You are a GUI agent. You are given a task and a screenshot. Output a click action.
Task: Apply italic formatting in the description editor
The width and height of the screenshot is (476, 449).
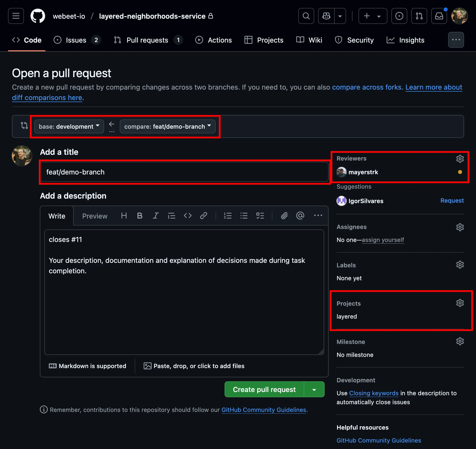click(x=156, y=216)
